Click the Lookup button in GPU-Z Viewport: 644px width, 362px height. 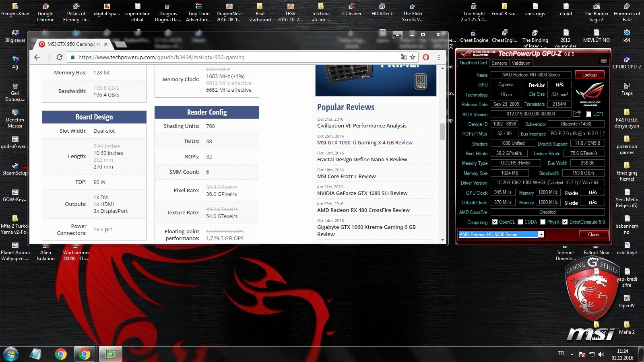pos(589,75)
